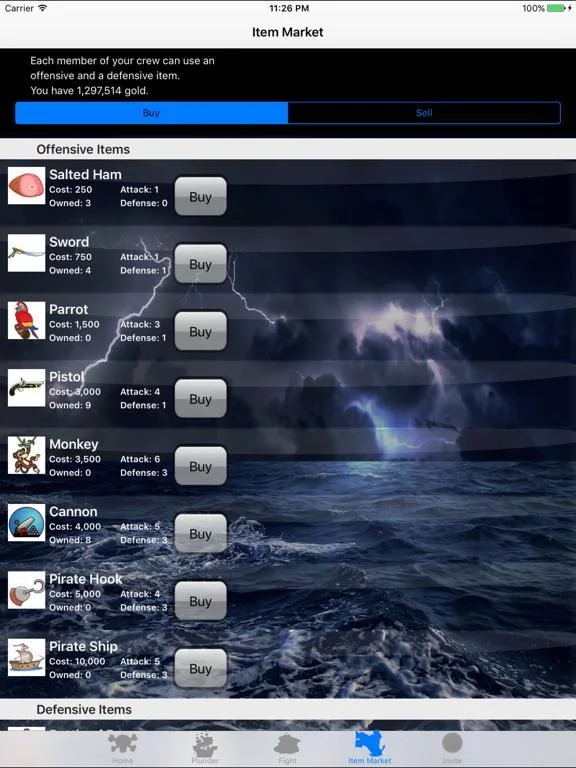The height and width of the screenshot is (768, 576).
Task: Tap the Sword item icon
Action: click(x=26, y=253)
